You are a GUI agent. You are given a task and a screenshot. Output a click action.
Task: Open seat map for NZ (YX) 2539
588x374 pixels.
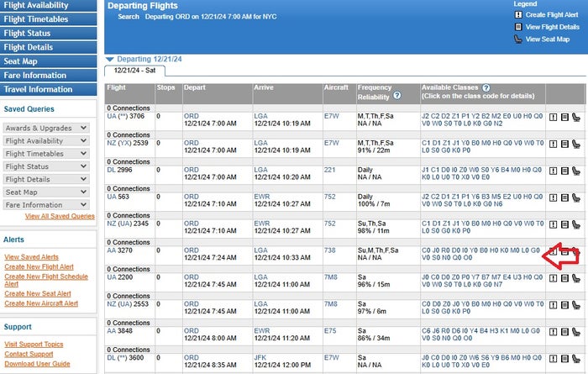click(x=576, y=144)
